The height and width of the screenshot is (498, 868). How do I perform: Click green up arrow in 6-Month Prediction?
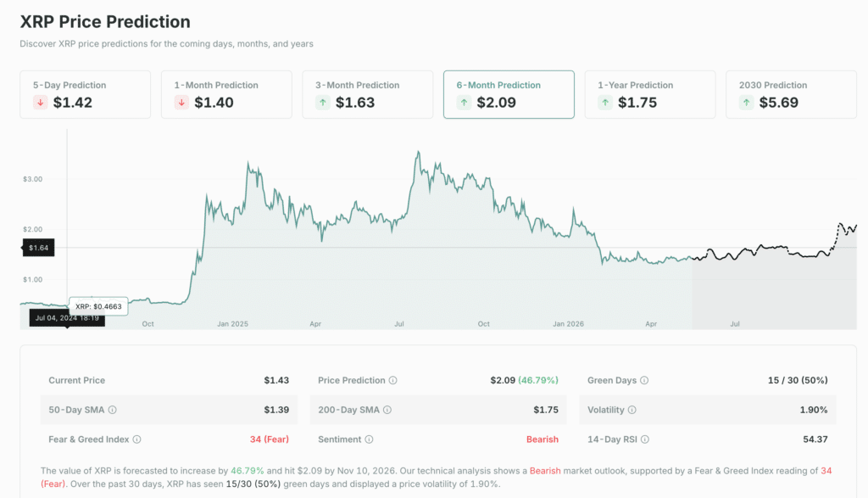click(x=464, y=103)
